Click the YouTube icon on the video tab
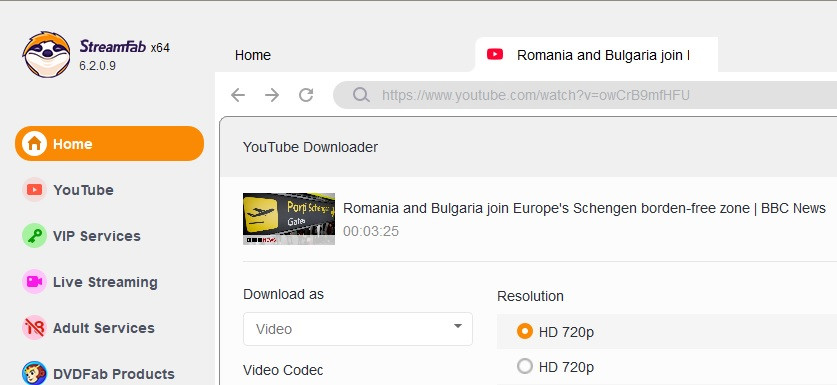Viewport: 837px width, 385px height. click(495, 54)
